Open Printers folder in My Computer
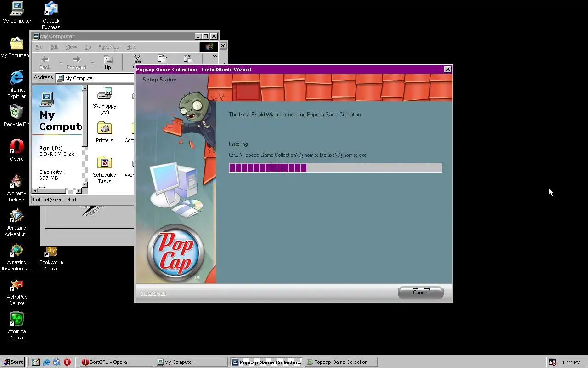 [105, 132]
